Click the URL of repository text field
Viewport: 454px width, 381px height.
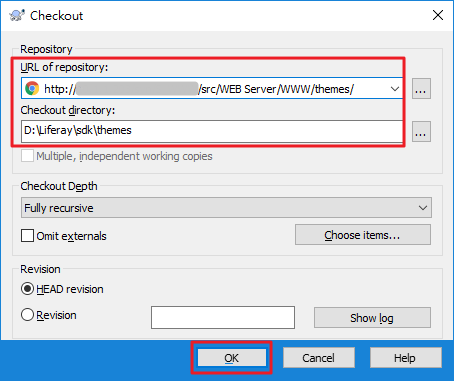(212, 89)
